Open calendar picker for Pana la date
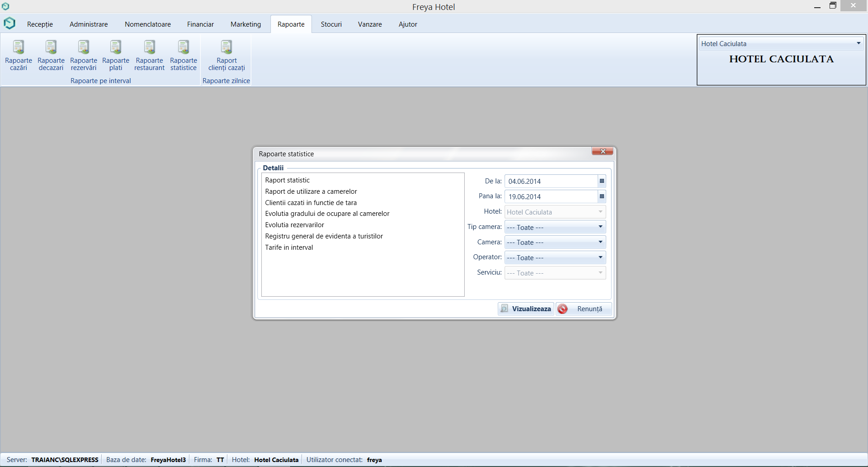 click(x=602, y=196)
